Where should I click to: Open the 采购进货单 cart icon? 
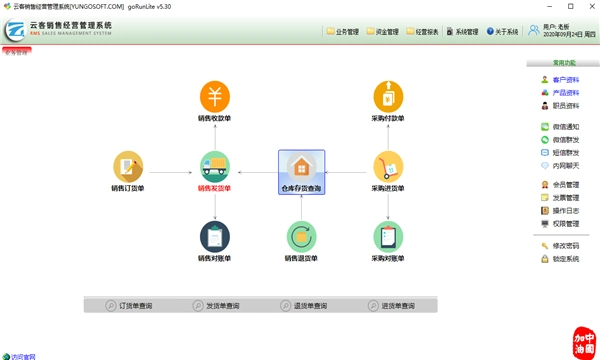(x=388, y=167)
